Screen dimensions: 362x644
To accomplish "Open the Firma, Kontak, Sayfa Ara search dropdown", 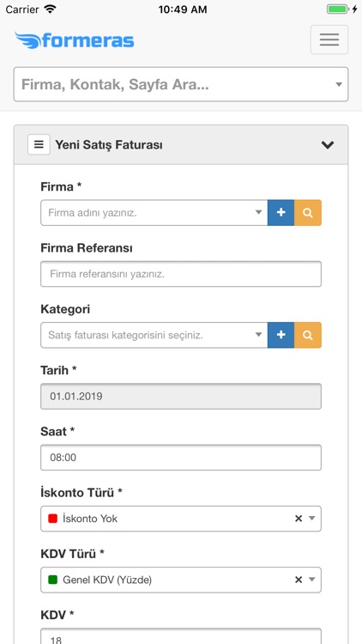I will 181,84.
